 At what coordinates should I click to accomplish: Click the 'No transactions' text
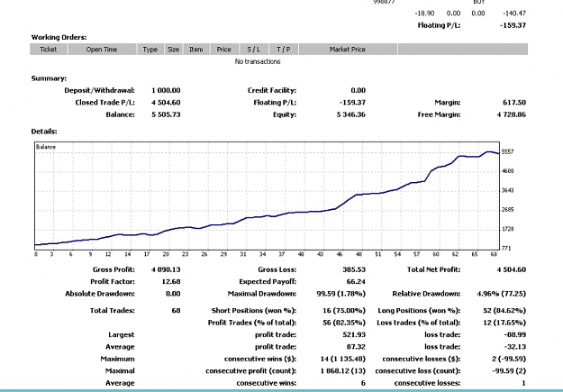point(258,61)
